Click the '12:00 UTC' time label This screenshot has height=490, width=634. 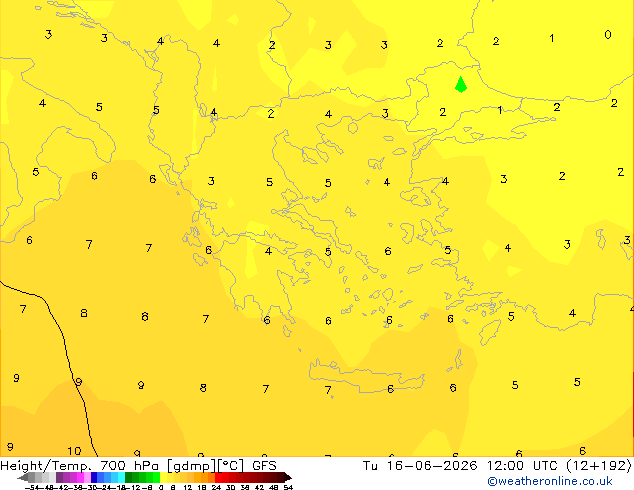pyautogui.click(x=524, y=466)
